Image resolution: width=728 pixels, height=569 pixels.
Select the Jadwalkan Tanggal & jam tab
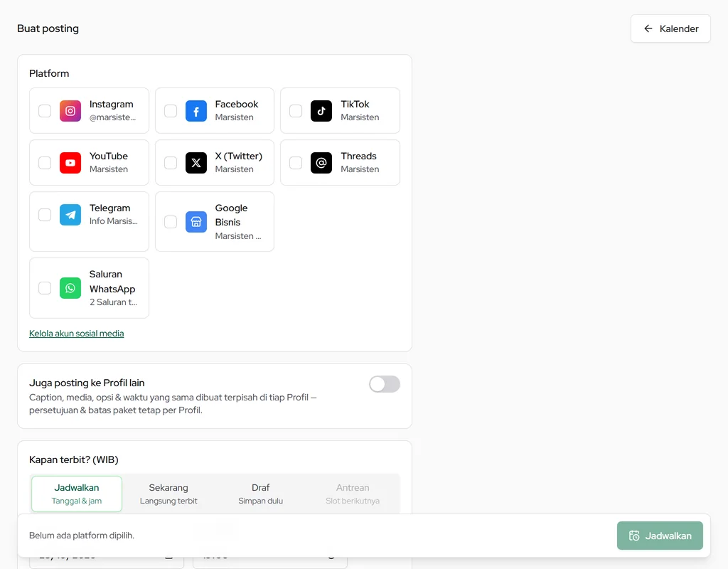77,494
